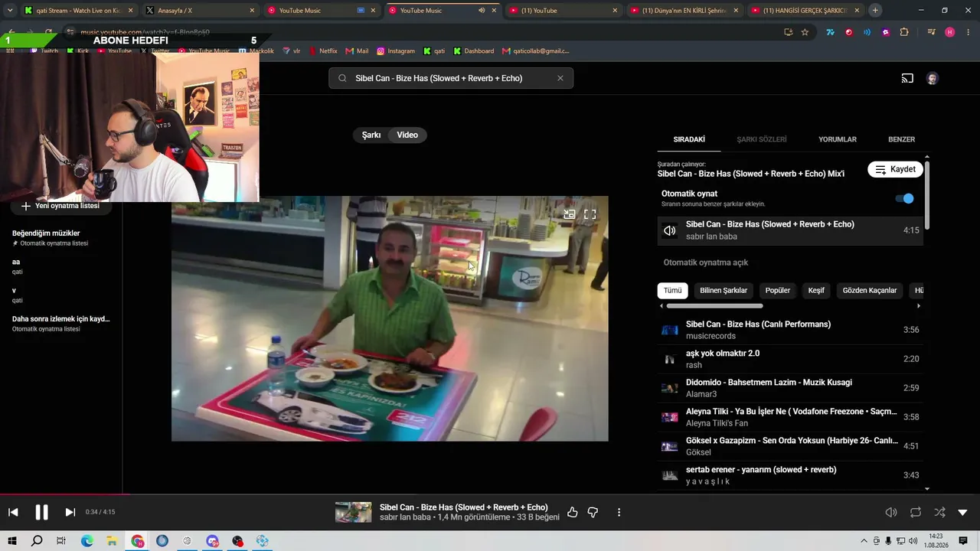Like the song with thumbs up

tap(572, 512)
